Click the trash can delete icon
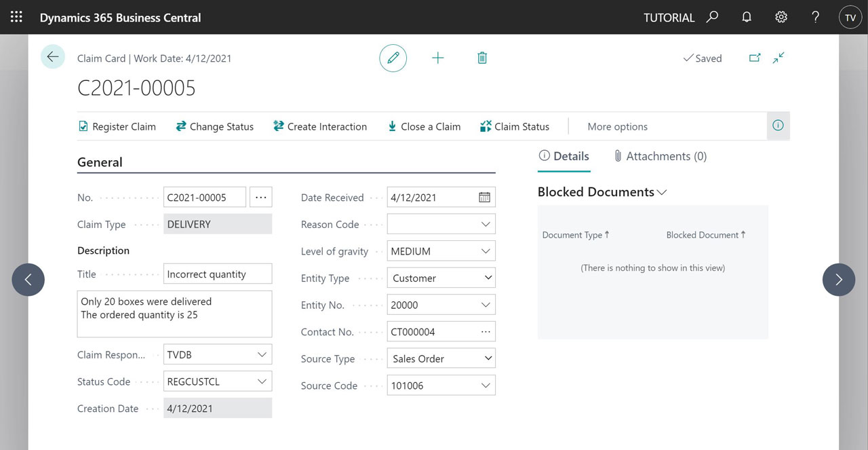Viewport: 868px width, 450px height. coord(482,58)
